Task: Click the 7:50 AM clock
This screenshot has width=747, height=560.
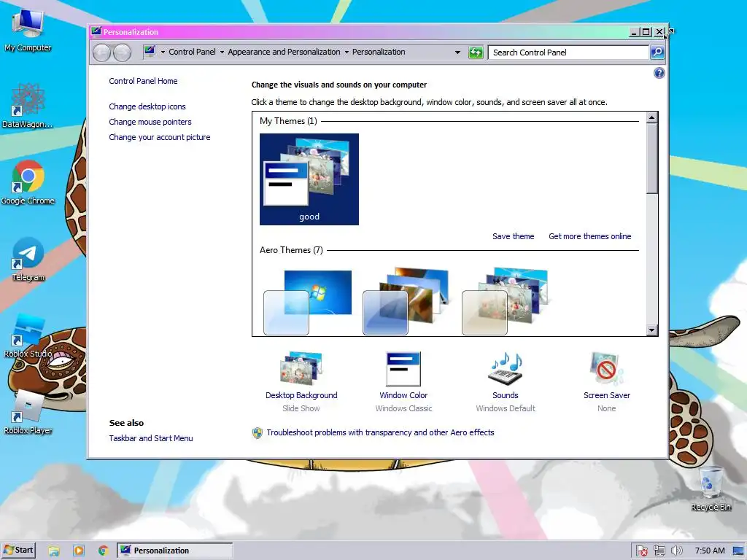Action: tap(710, 551)
